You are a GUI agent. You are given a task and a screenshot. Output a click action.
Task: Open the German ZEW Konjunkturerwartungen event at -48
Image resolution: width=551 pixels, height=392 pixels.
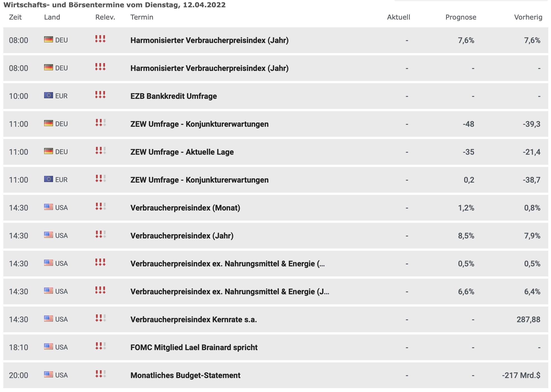(200, 124)
